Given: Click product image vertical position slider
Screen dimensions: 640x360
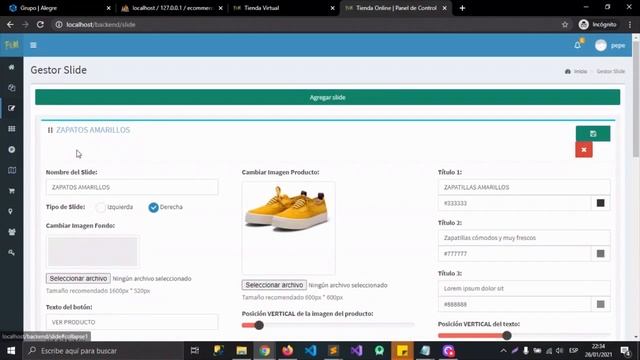Looking at the screenshot, I should coord(328,325).
